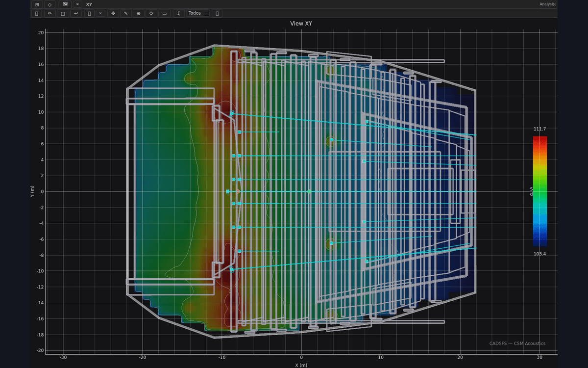Click the diamond shape icon

point(49,4)
